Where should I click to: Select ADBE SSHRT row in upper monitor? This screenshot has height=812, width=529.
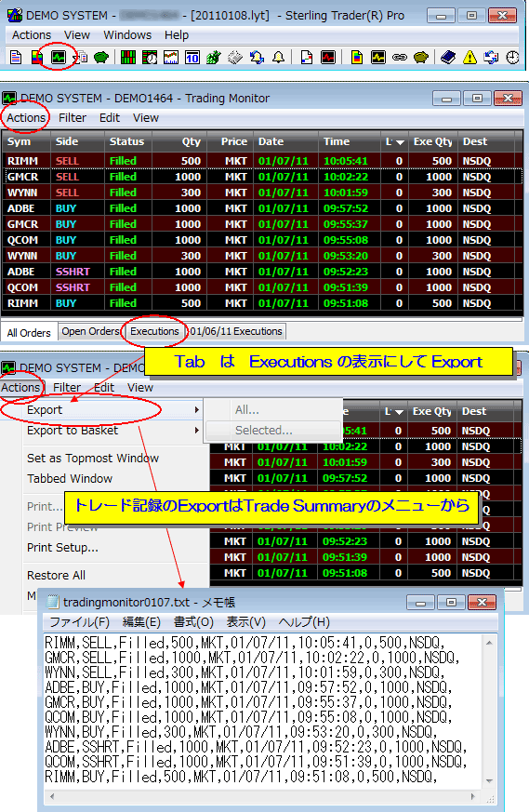pyautogui.click(x=261, y=272)
